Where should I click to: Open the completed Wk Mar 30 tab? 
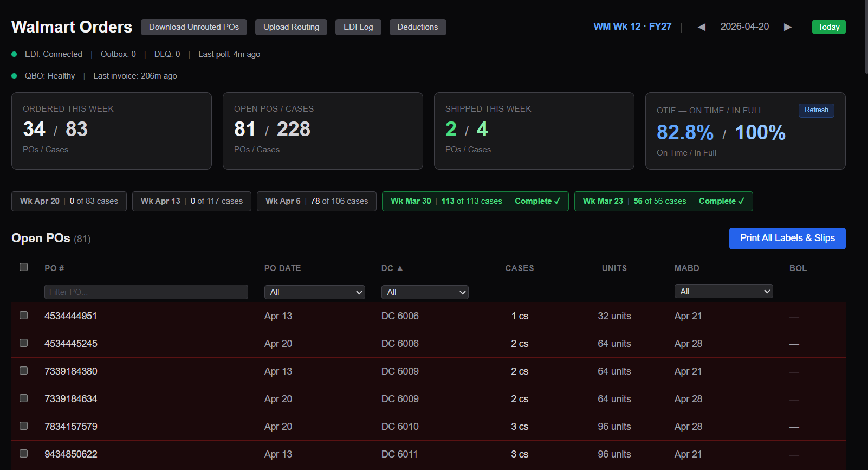tap(475, 201)
